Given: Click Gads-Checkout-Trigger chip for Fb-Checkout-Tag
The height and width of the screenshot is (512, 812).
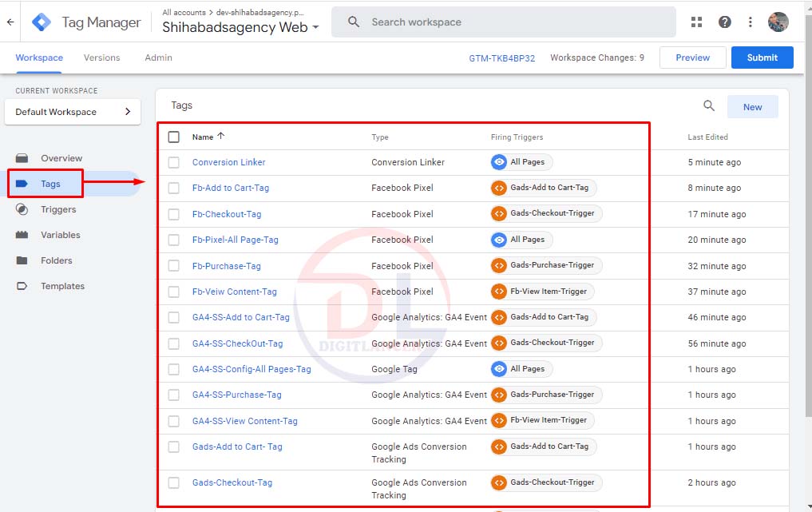Looking at the screenshot, I should [x=546, y=213].
